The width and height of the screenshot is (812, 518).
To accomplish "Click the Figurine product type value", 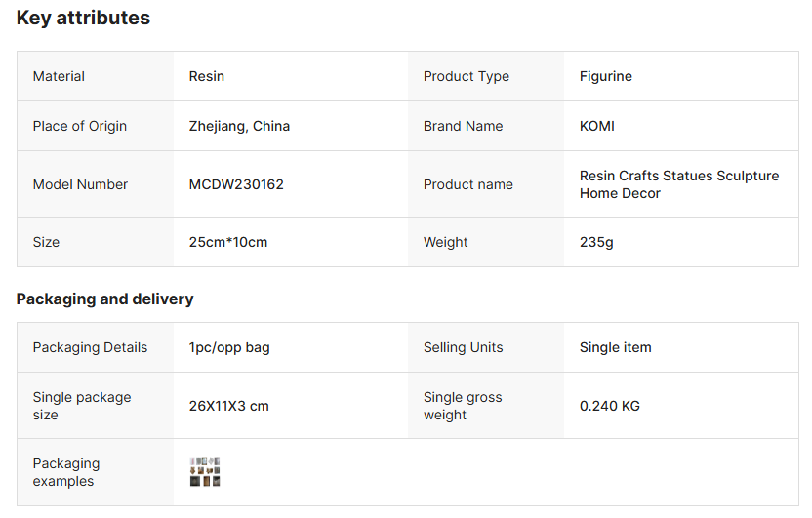I will pyautogui.click(x=606, y=76).
